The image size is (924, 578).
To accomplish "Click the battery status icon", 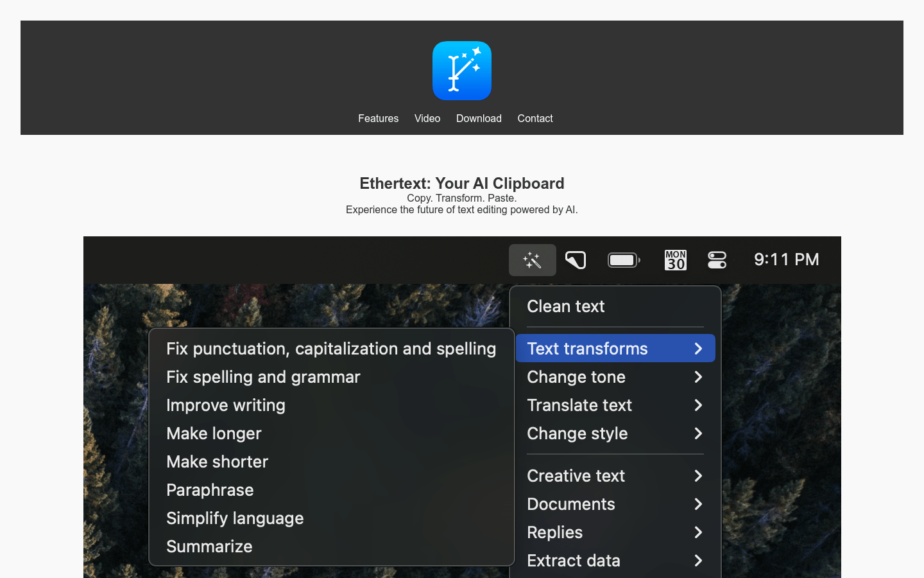I will click(623, 260).
